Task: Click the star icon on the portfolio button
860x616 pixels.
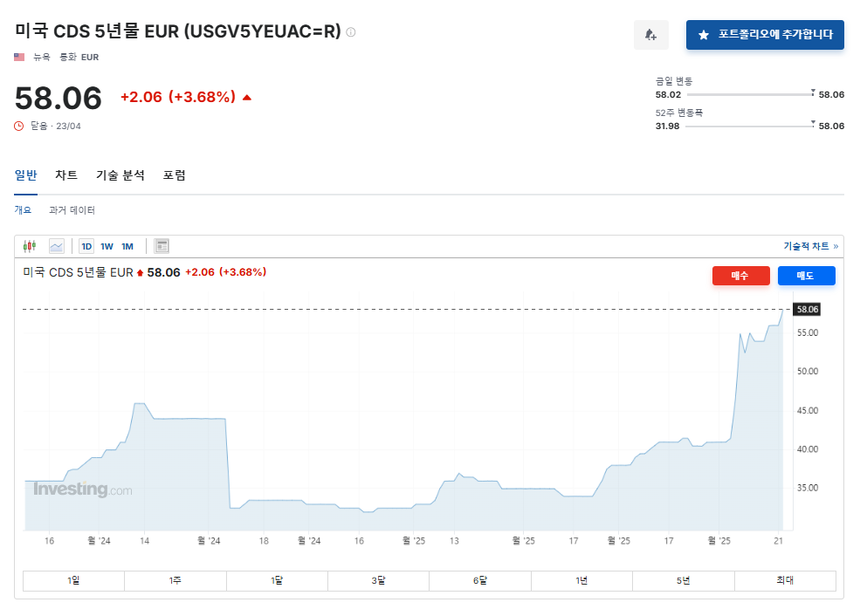Action: 704,35
